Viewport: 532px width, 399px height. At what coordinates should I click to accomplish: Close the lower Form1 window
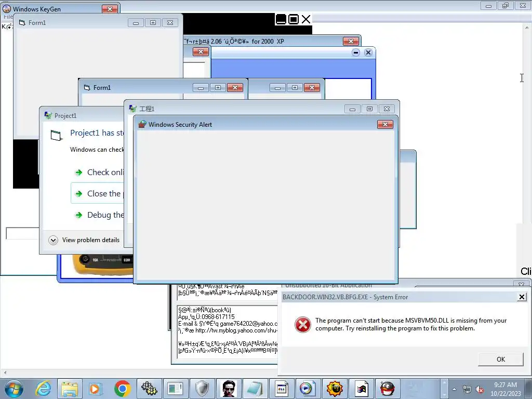tap(235, 88)
